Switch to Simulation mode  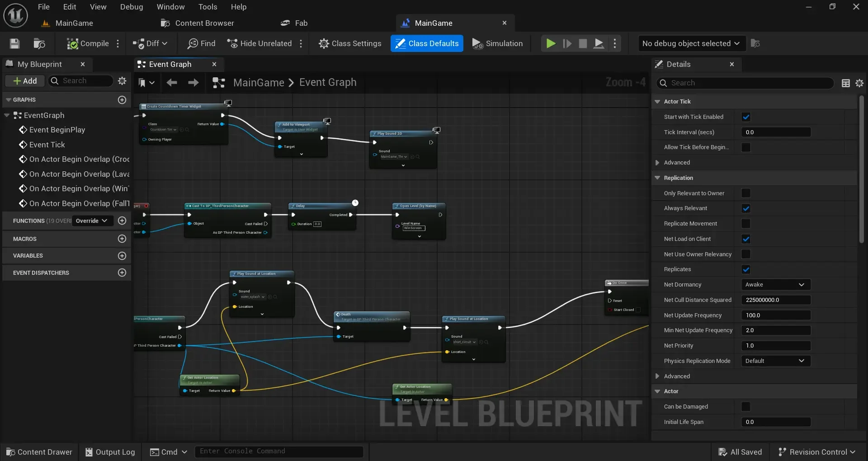pos(497,43)
